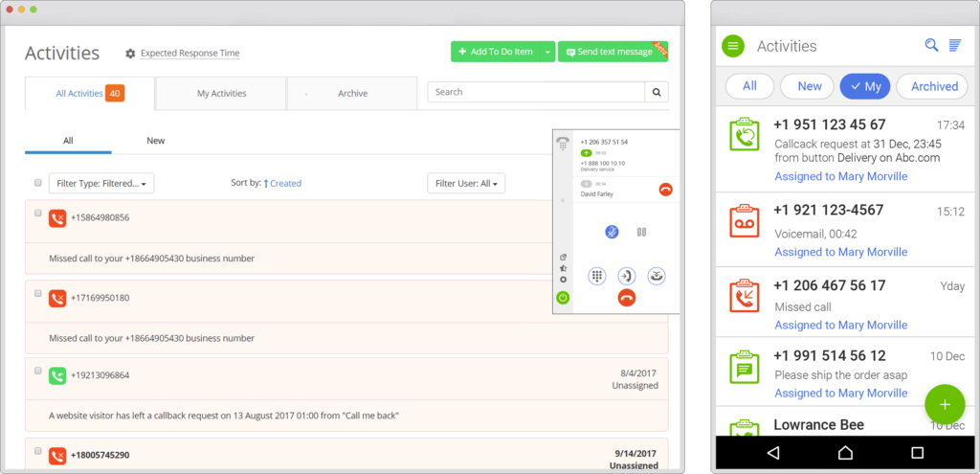This screenshot has width=980, height=474.
Task: Tap the Android back navigation button
Action: [x=773, y=453]
